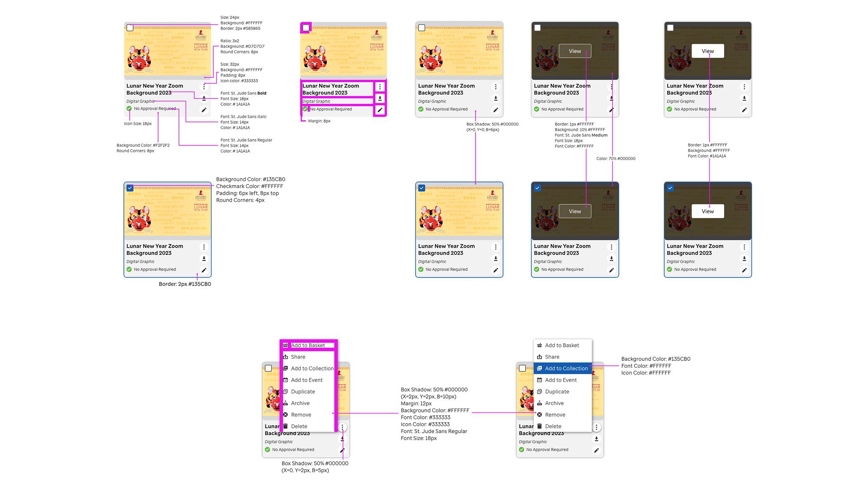Click Add to Basket icon in blue-highlight menu

pyautogui.click(x=539, y=345)
